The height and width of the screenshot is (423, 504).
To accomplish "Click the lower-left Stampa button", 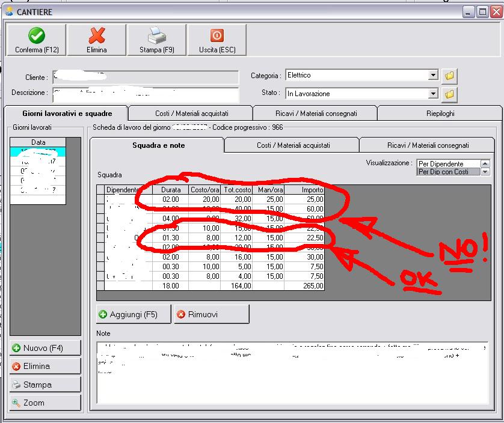I will [x=45, y=385].
